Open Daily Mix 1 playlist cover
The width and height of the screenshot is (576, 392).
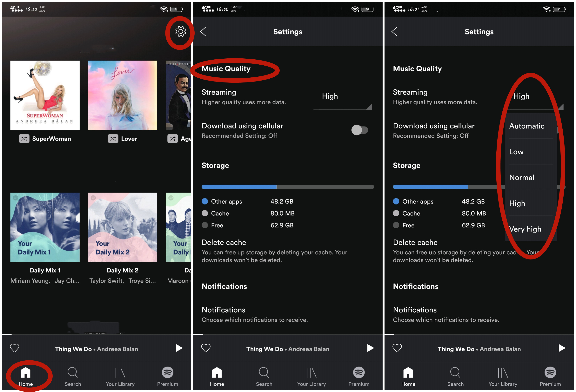(x=45, y=227)
